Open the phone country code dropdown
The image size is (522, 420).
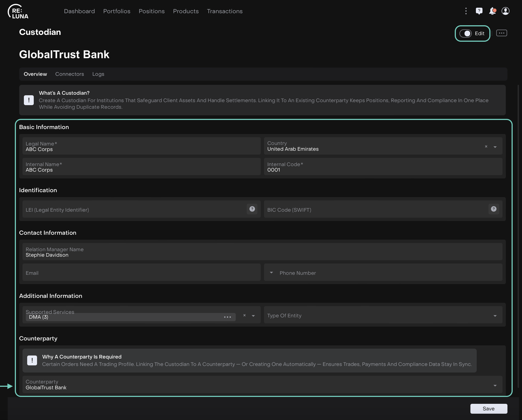(271, 273)
